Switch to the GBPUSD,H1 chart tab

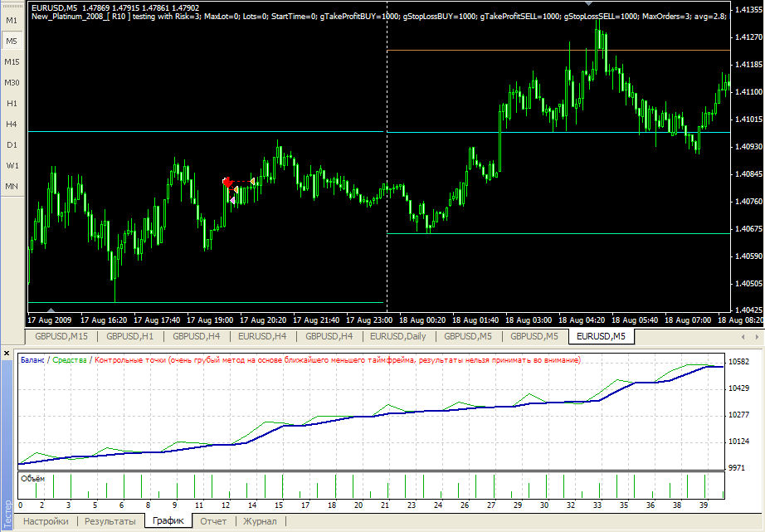(129, 336)
